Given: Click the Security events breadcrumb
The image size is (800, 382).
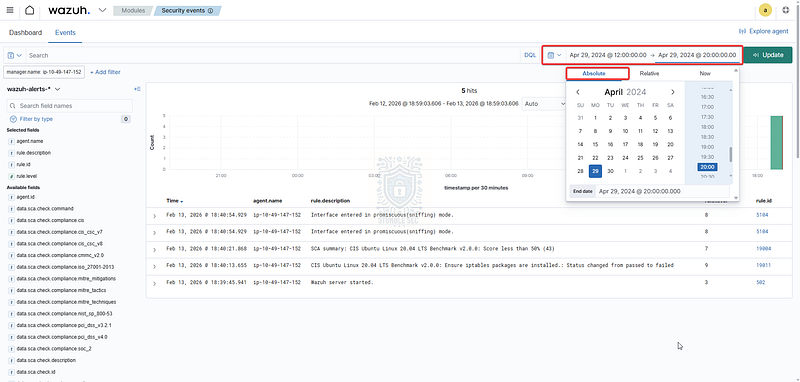Looking at the screenshot, I should coord(187,10).
